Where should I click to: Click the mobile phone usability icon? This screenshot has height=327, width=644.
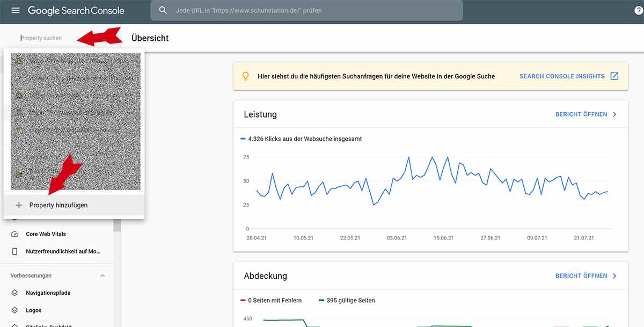pos(15,251)
